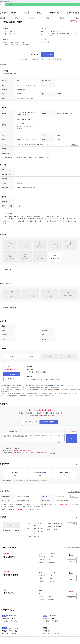Open 더보기 beside 기업정보 heading
80x644 pixels.
[77, 517]
